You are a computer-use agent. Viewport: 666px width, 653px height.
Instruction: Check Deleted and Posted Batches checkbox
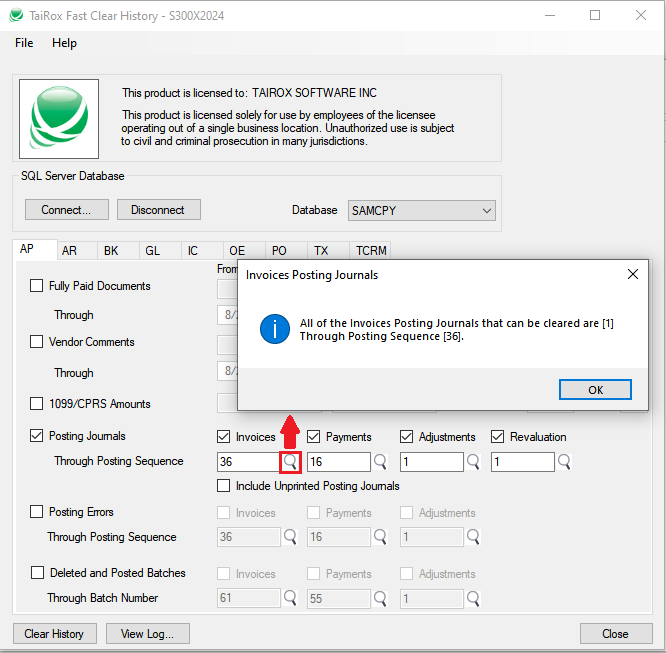[37, 573]
